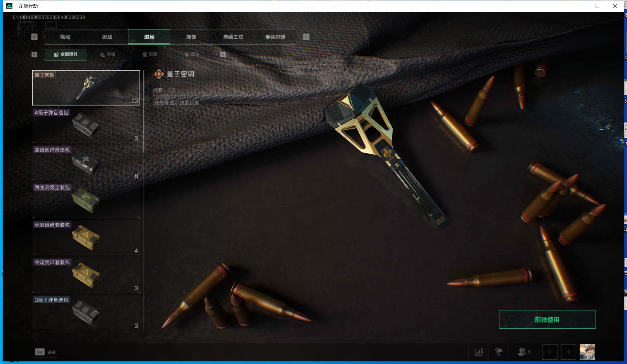Click the 拥有: 13 owned count text
Image resolution: width=627 pixels, height=364 pixels.
pyautogui.click(x=164, y=90)
